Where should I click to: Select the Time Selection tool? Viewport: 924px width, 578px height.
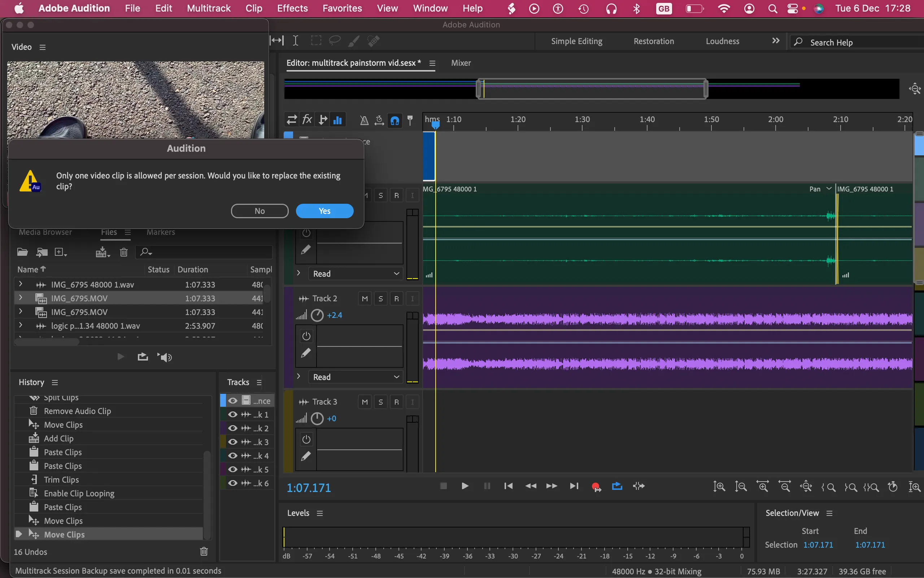(x=296, y=40)
